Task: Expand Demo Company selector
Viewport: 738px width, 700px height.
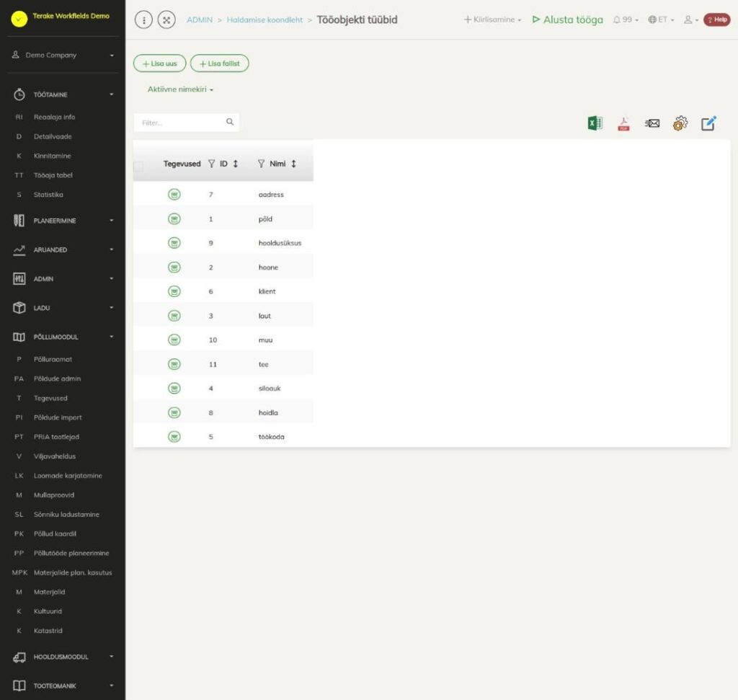Action: click(x=63, y=55)
